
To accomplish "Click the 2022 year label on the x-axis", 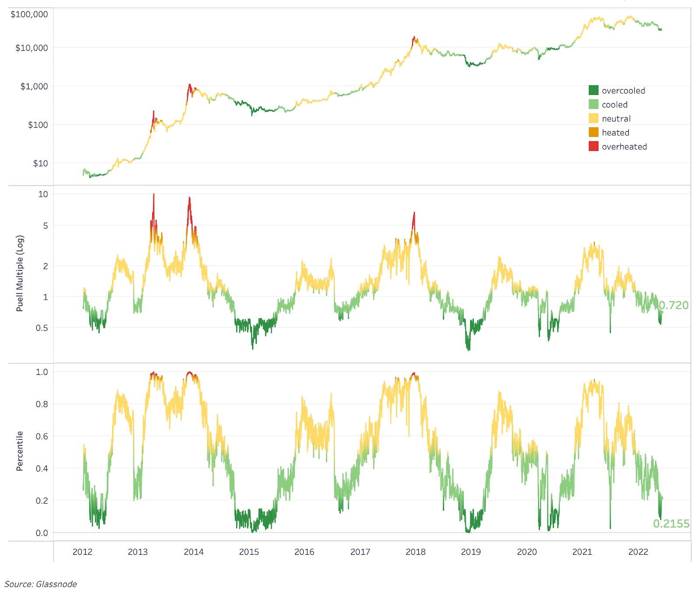I will (x=638, y=552).
